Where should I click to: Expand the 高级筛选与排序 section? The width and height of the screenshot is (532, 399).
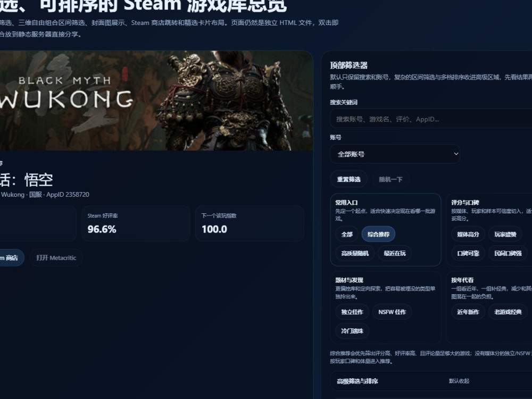pos(431,381)
